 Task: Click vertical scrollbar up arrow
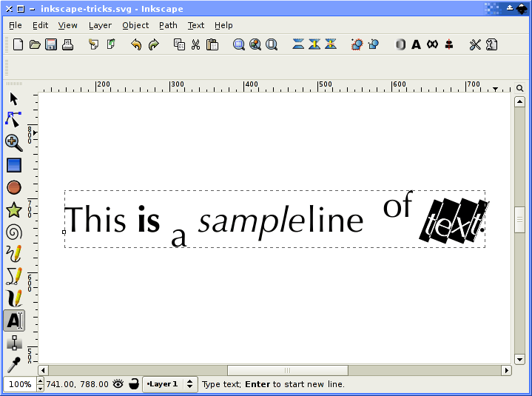(x=519, y=102)
